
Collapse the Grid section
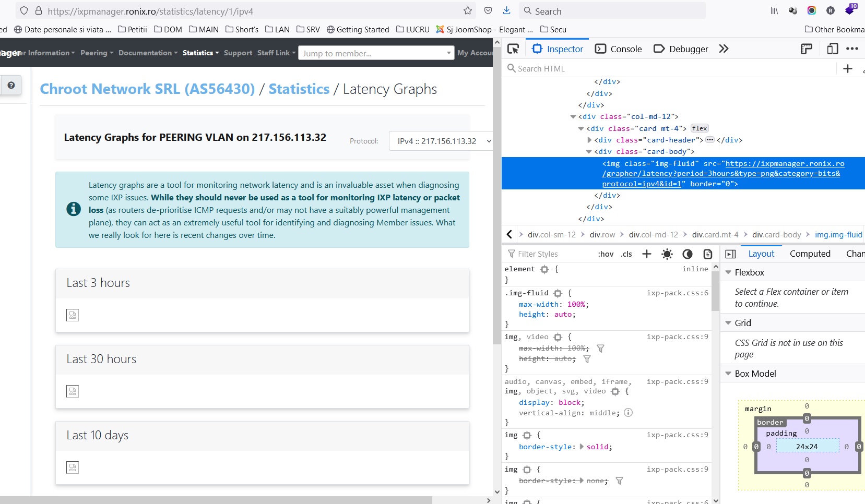click(728, 323)
